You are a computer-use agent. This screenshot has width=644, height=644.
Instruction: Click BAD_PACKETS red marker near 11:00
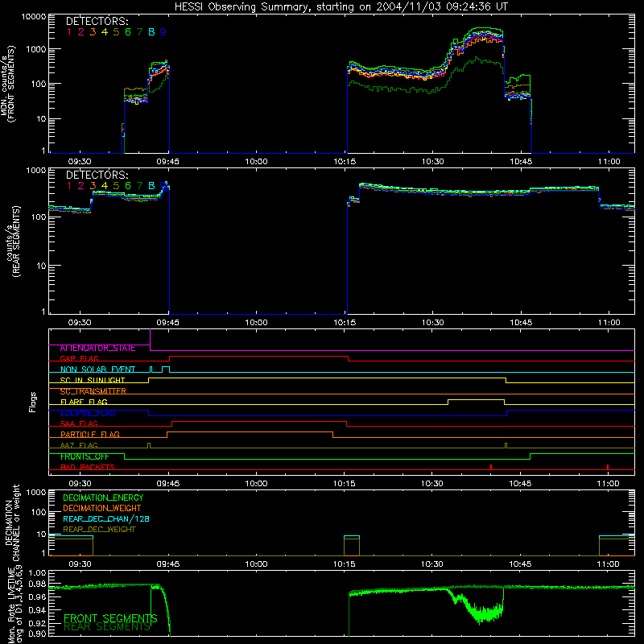pyautogui.click(x=608, y=467)
